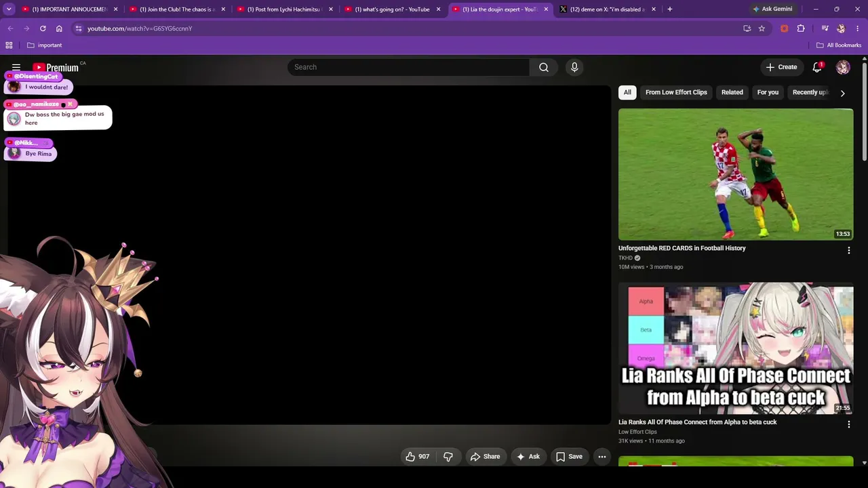Viewport: 868px width, 488px height.
Task: Open the Chrome profile avatar
Action: coord(841,28)
